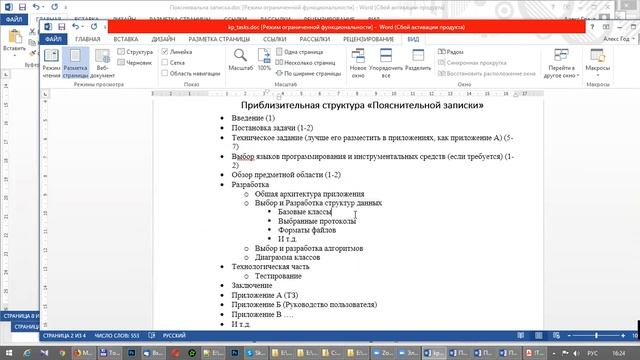Open Chrome from the taskbar

pos(62,353)
